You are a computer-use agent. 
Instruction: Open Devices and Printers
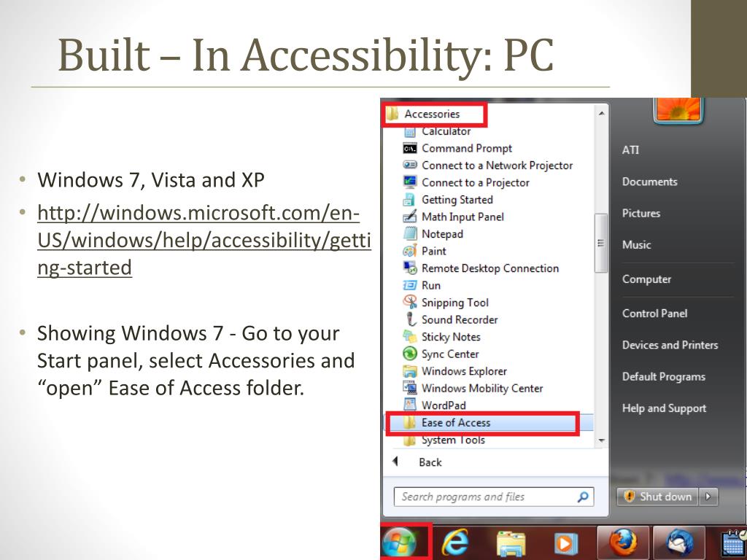tap(670, 345)
